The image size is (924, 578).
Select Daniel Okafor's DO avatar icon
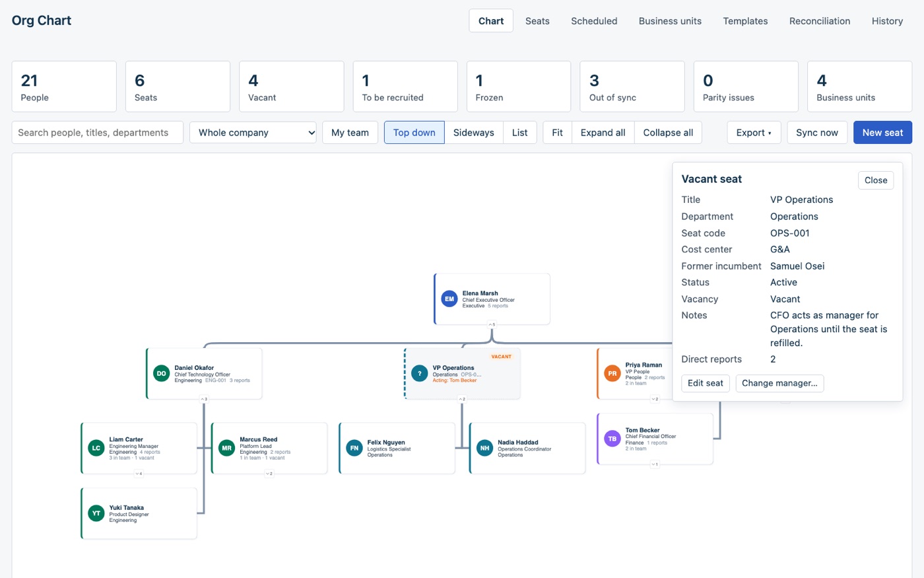(x=161, y=374)
